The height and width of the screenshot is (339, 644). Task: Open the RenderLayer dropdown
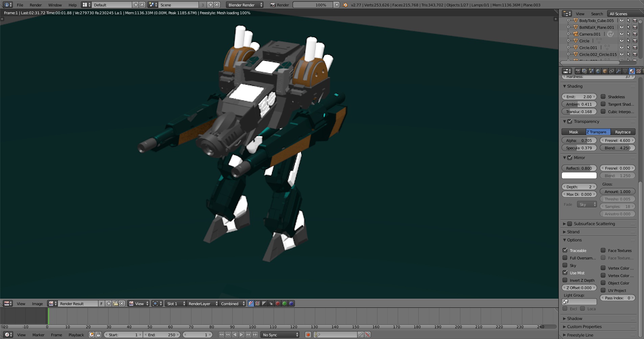tap(202, 303)
